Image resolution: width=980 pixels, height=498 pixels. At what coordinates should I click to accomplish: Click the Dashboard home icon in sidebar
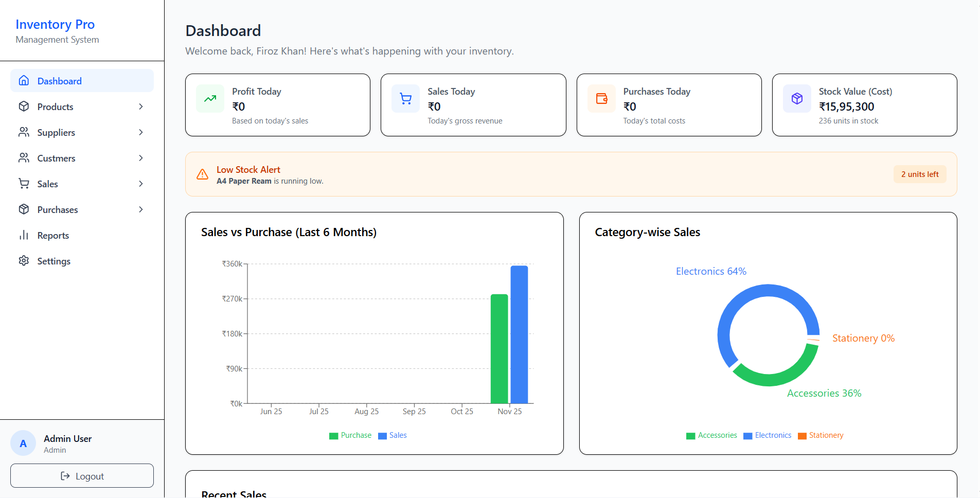click(x=24, y=81)
